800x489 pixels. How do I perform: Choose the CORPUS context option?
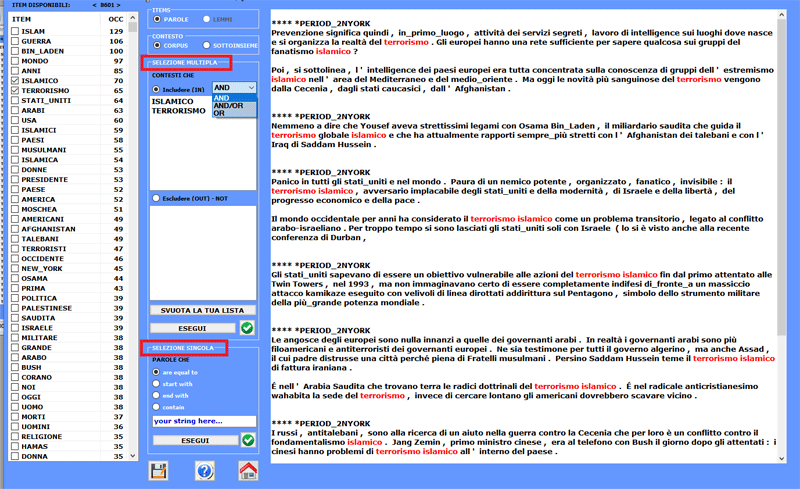[x=157, y=45]
